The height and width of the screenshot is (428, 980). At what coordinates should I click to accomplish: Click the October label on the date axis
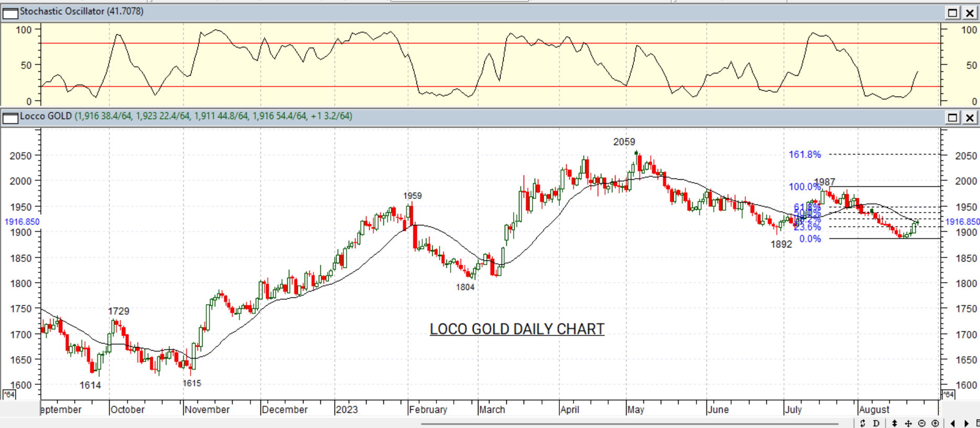(128, 410)
